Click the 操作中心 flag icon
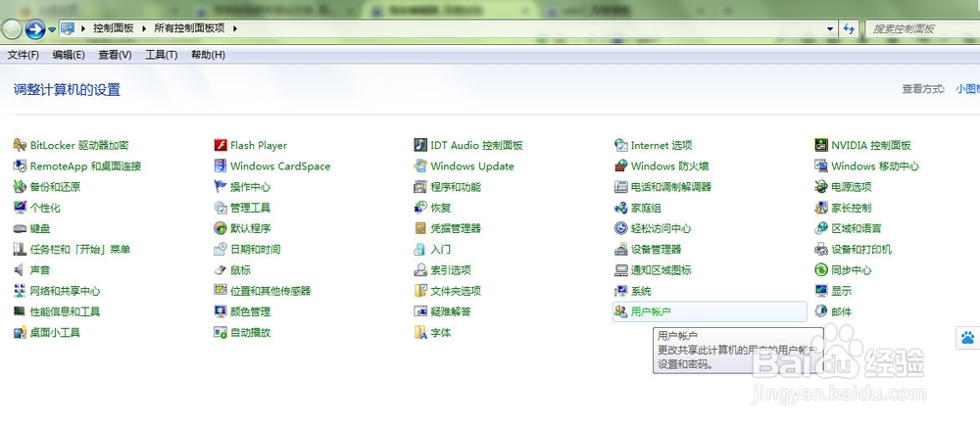 220,187
